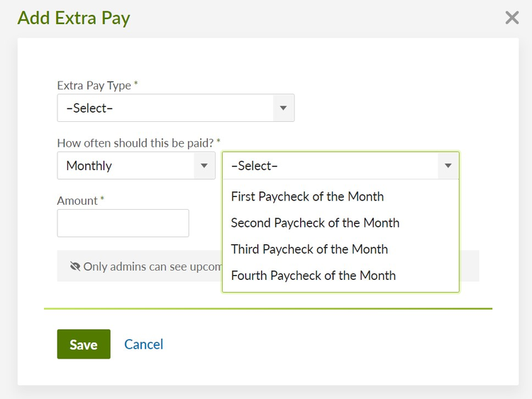Click the Extra Pay Type dropdown arrow
Image resolution: width=532 pixels, height=399 pixels.
(x=283, y=108)
